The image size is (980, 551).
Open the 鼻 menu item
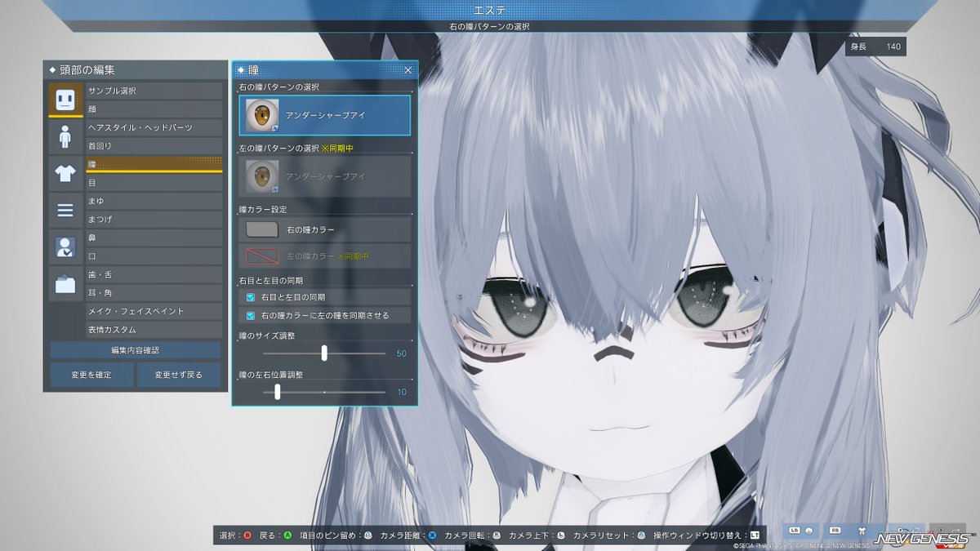pos(154,238)
